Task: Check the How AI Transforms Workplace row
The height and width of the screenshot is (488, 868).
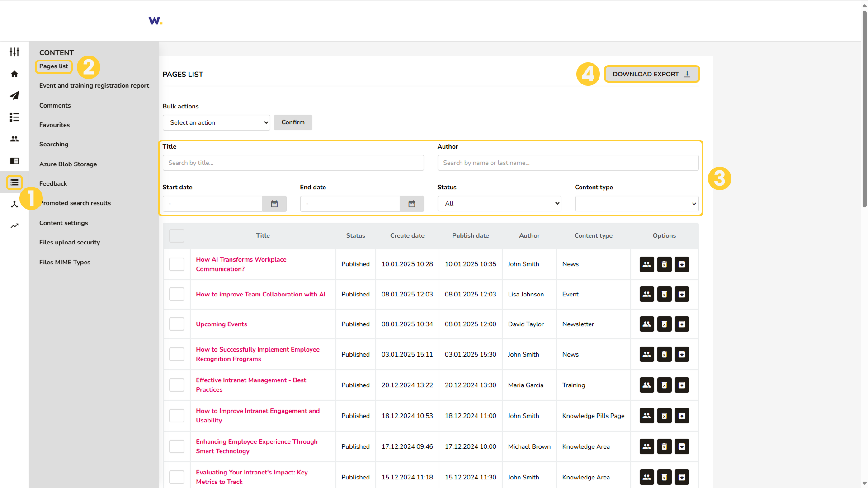Action: pyautogui.click(x=177, y=264)
